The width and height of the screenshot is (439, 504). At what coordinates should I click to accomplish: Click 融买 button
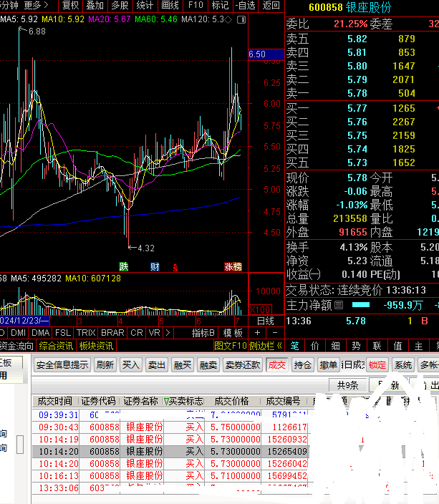[183, 365]
